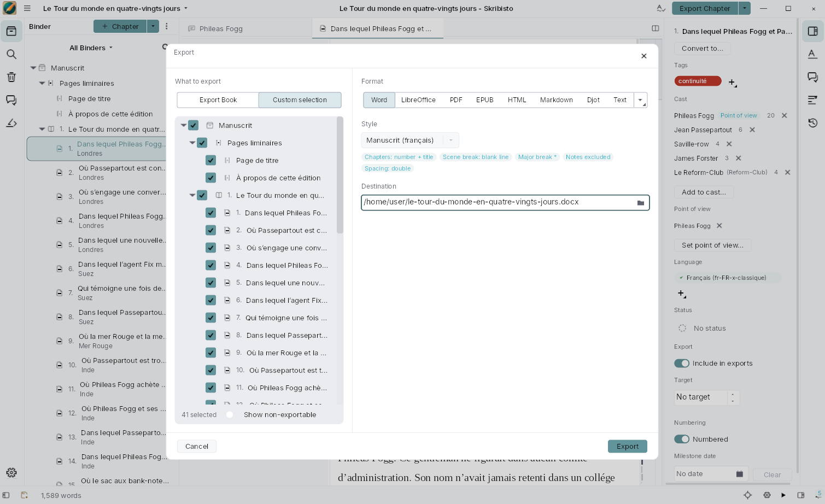Toggle Include in exports switch
Viewport: 825px width, 504px height.
[682, 364]
